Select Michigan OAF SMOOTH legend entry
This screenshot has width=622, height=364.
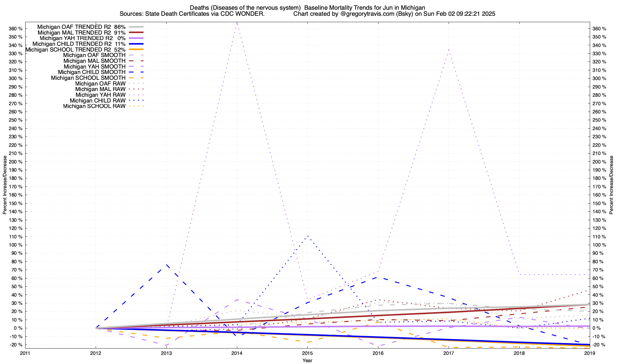tap(94, 55)
